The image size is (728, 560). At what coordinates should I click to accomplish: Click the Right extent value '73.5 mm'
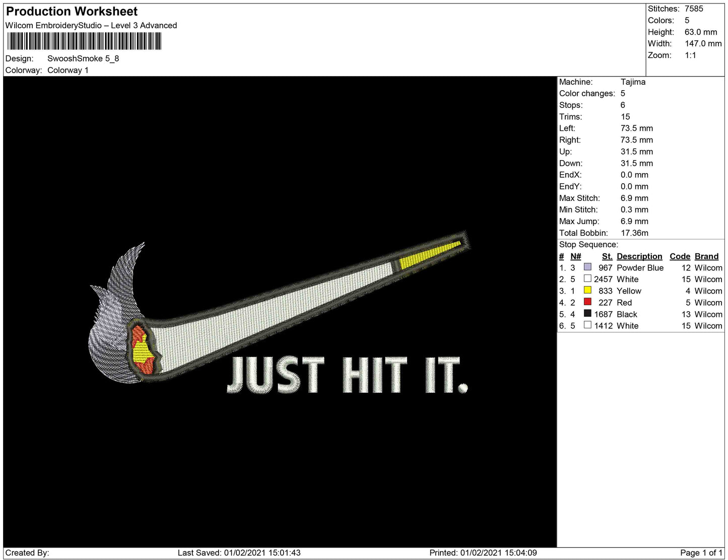point(637,139)
